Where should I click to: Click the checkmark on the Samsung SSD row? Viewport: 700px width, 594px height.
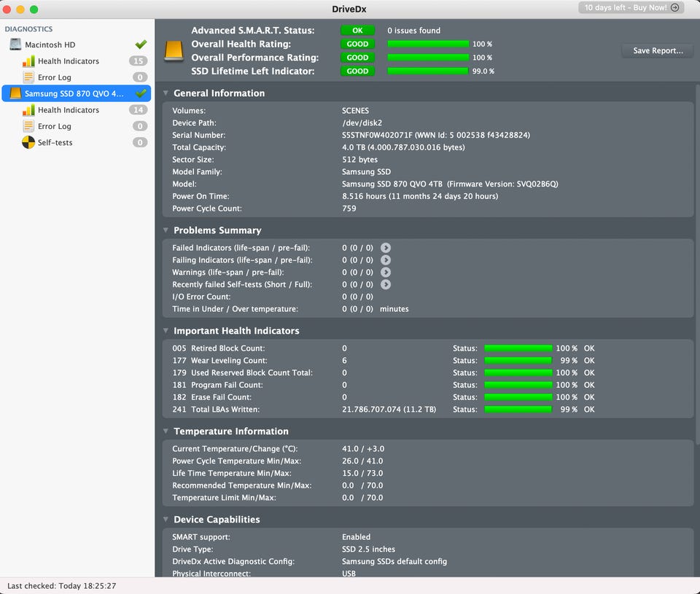[x=141, y=93]
